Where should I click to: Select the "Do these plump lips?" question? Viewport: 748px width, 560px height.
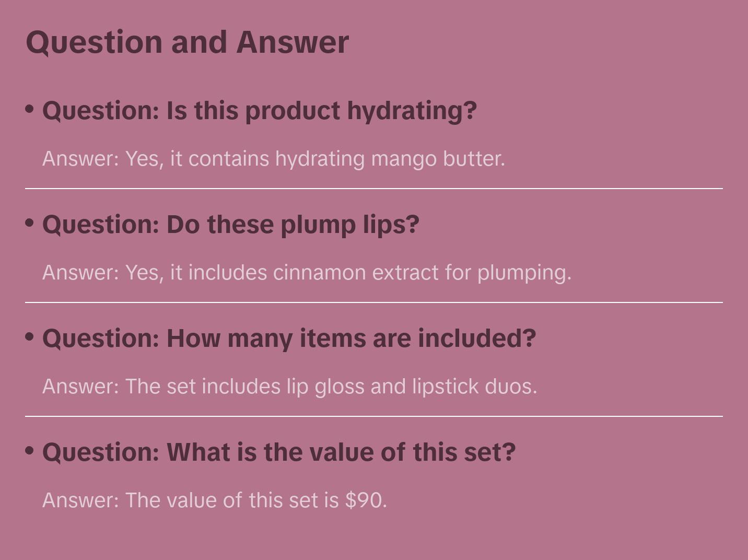click(231, 225)
